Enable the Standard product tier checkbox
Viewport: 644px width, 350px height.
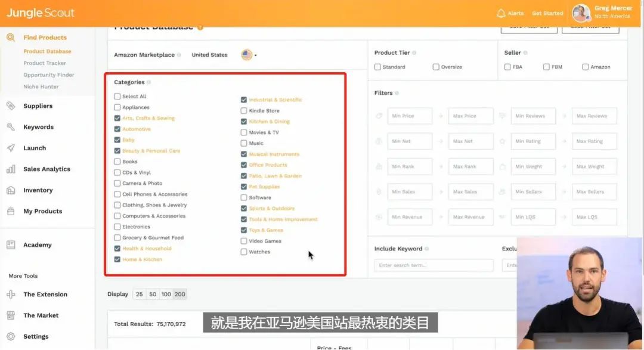[x=377, y=67]
